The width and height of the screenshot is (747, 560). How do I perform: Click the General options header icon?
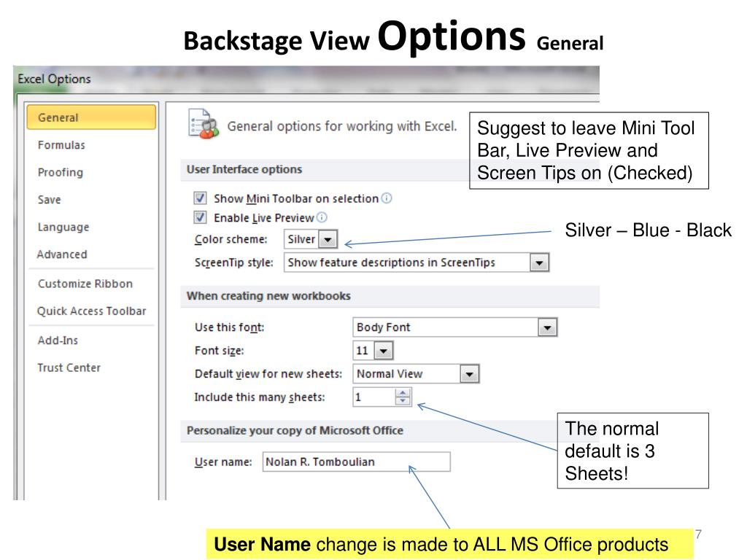pos(204,123)
